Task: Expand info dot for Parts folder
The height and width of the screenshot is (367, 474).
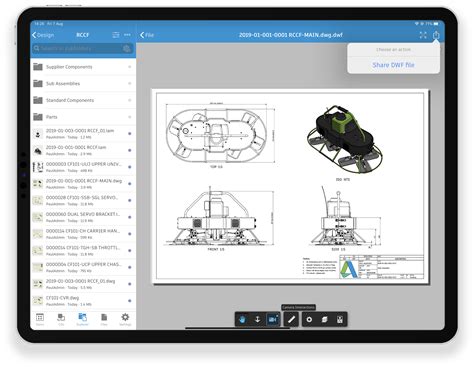Action: [x=130, y=117]
